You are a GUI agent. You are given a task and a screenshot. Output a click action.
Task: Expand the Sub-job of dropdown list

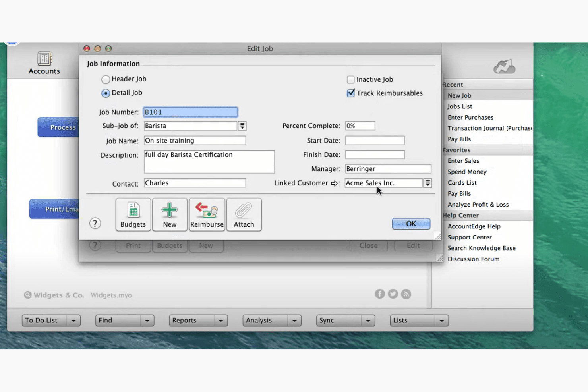pyautogui.click(x=242, y=126)
